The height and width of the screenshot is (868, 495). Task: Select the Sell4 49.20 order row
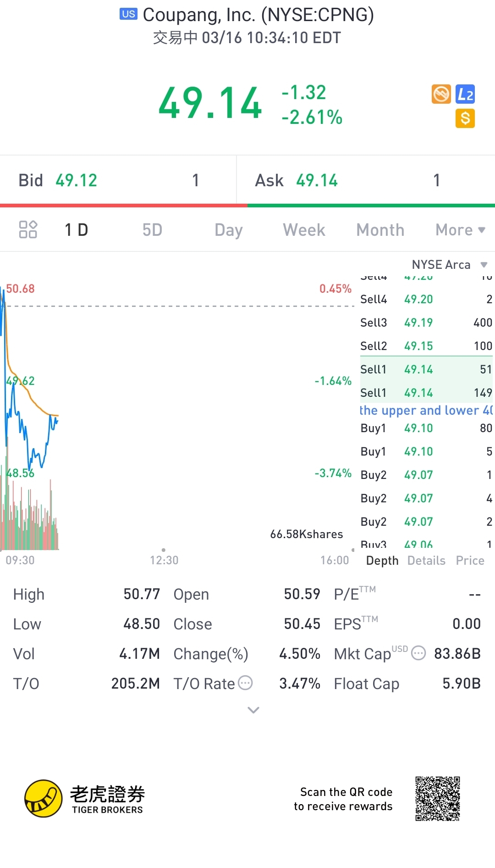click(426, 299)
